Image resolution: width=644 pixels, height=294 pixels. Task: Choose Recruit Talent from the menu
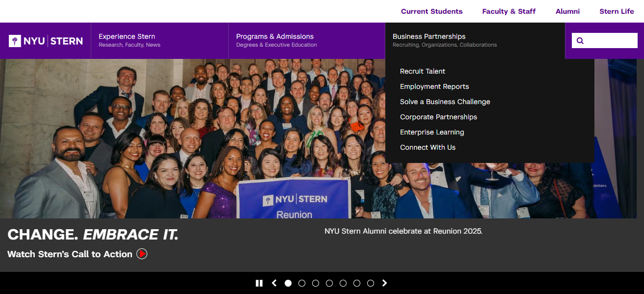423,71
